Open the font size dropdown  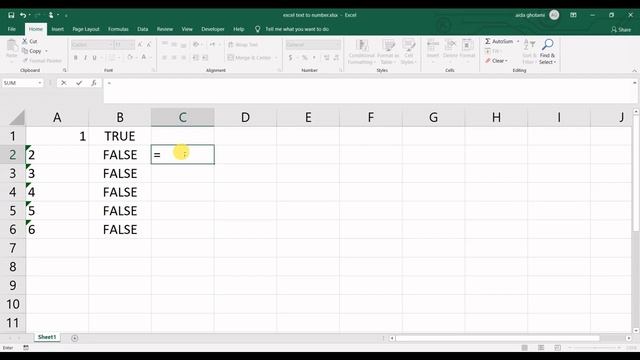pyautogui.click(x=131, y=44)
